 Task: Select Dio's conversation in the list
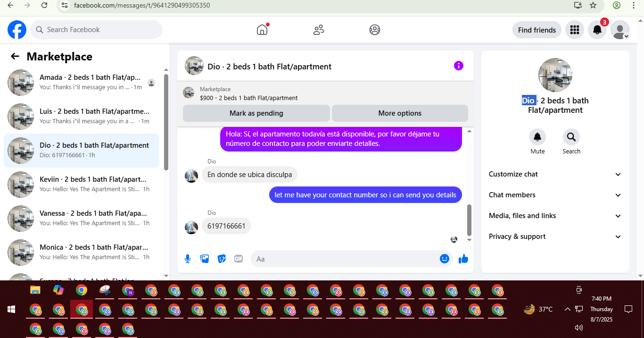(81, 151)
